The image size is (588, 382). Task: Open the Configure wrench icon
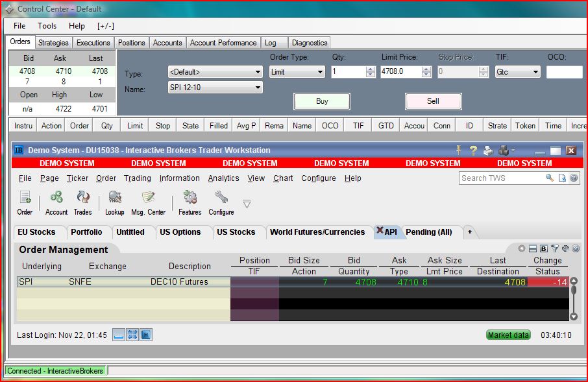[x=221, y=202]
